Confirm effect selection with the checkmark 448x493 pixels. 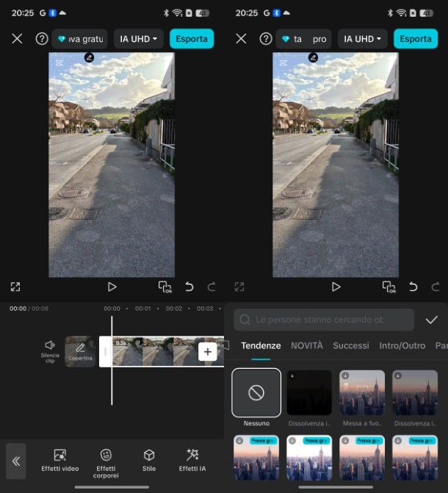click(x=431, y=320)
